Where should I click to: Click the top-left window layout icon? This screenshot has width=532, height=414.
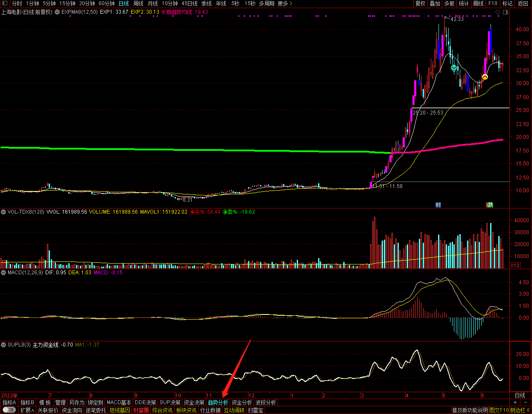[x=5, y=3]
